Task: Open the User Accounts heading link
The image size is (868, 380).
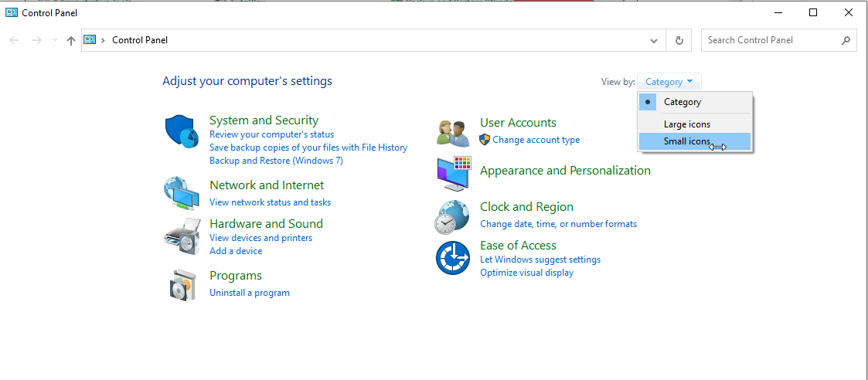Action: [x=518, y=122]
